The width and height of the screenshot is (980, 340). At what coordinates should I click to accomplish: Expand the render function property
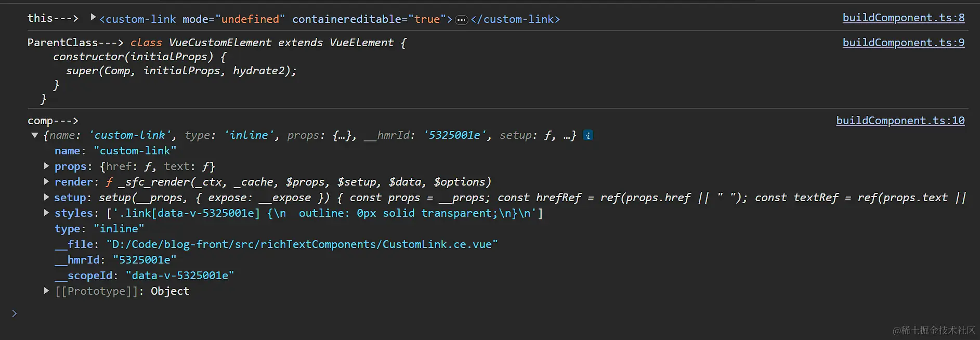(x=46, y=182)
